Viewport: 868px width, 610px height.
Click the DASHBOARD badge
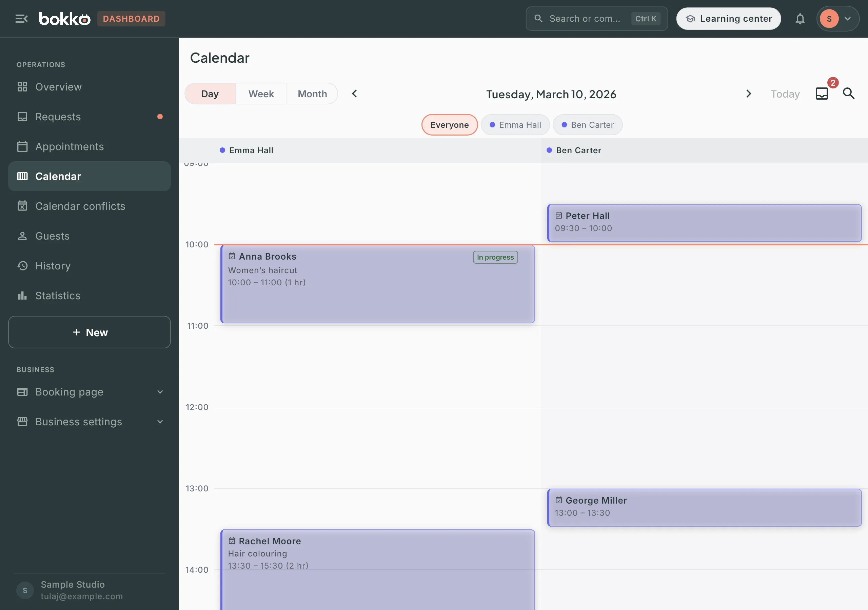[x=131, y=19]
